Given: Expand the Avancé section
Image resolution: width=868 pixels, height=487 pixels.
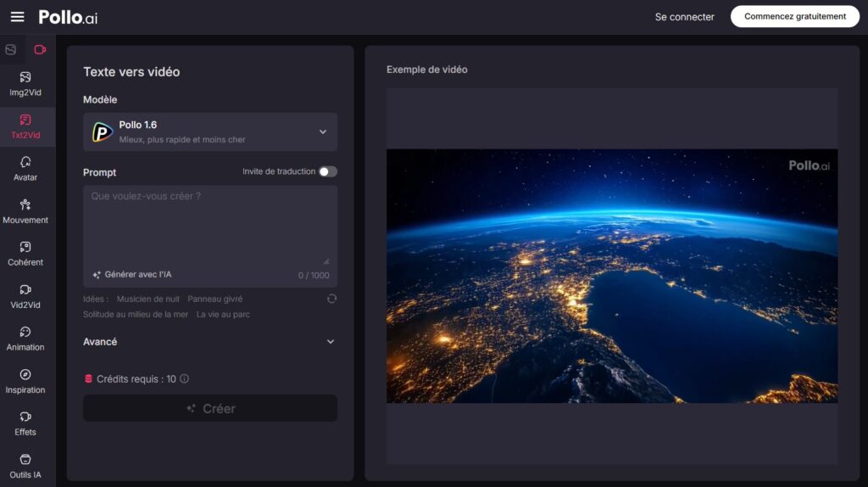Looking at the screenshot, I should click(x=210, y=342).
